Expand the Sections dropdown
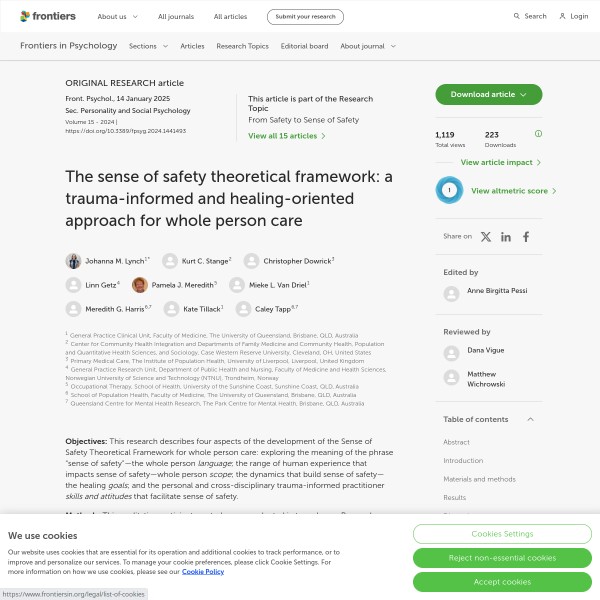Screen dimensions: 600x600 147,46
